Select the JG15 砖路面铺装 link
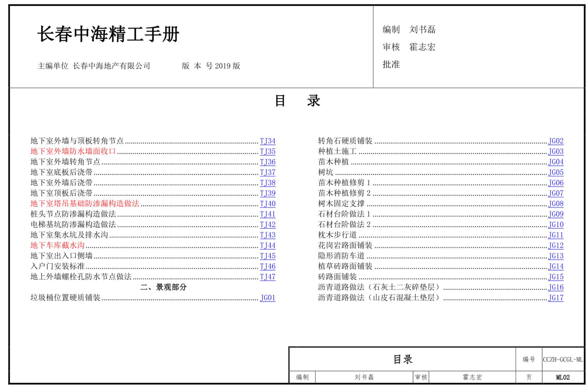The height and width of the screenshot is (387, 588). (556, 277)
